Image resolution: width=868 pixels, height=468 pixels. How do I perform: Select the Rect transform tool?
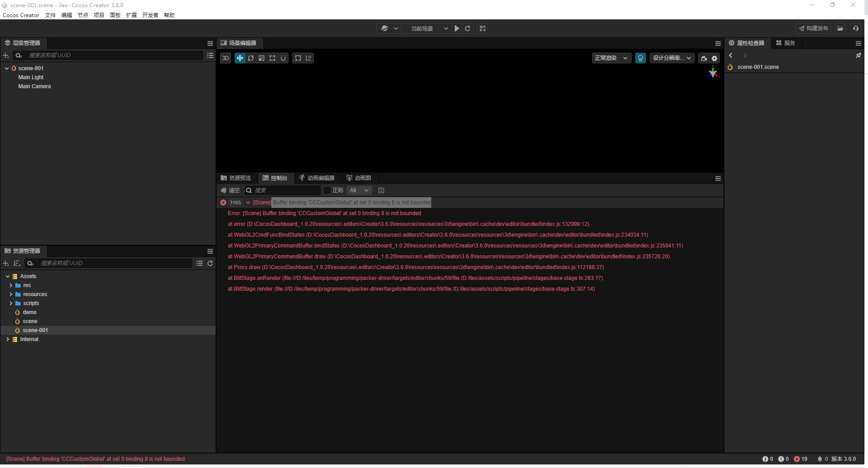[272, 58]
